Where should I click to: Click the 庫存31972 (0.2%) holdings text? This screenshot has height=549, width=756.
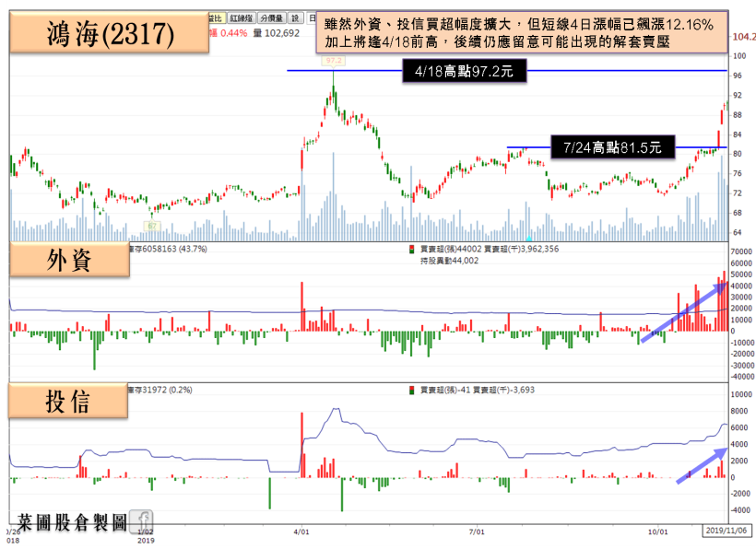tap(160, 390)
